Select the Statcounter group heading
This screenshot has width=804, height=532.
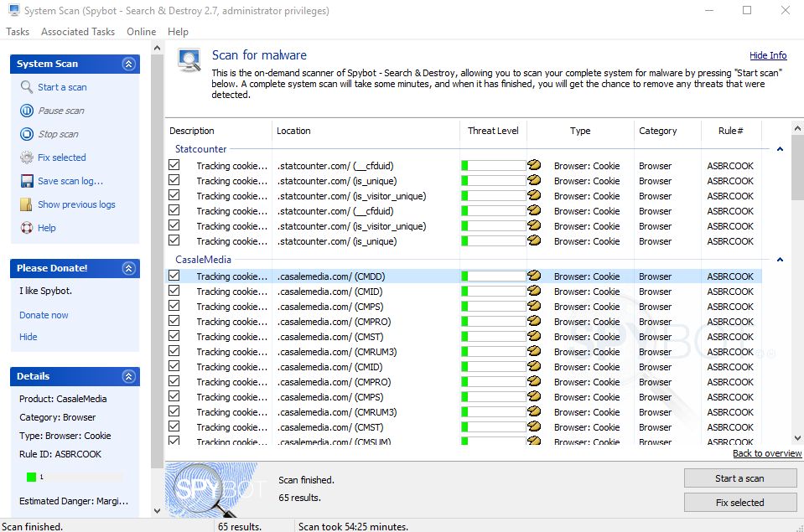(201, 149)
